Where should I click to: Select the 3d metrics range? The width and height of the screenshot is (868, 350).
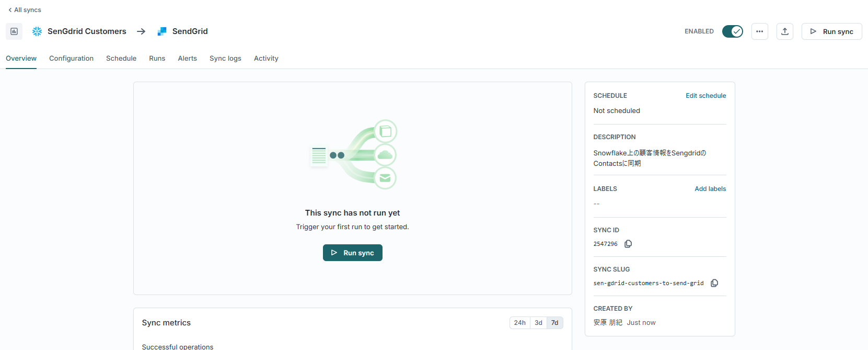[538, 323]
